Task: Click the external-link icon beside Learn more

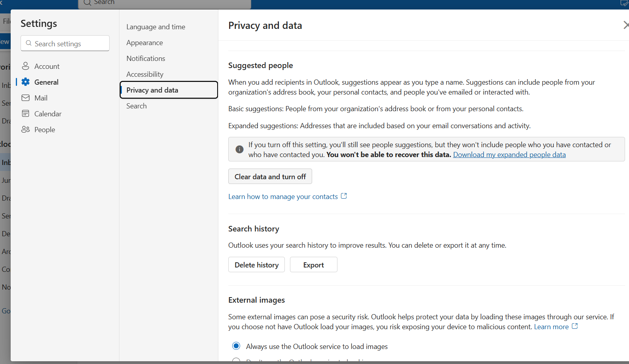Action: [575, 326]
